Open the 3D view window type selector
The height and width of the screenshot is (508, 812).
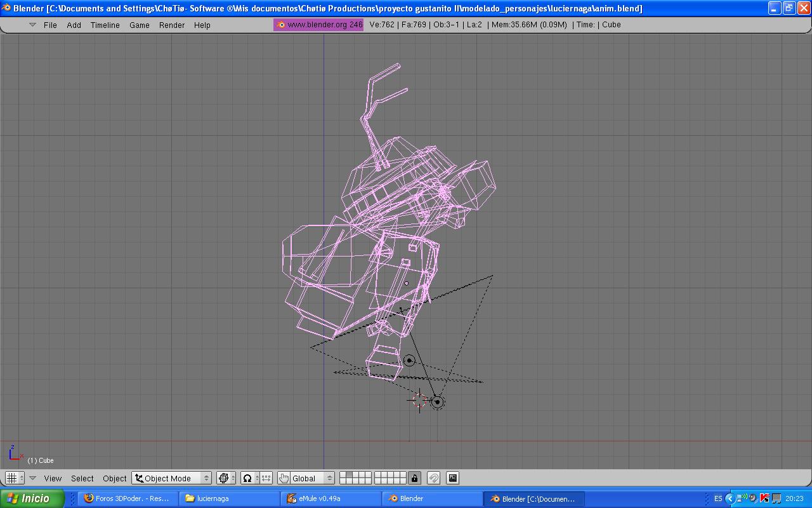point(15,478)
